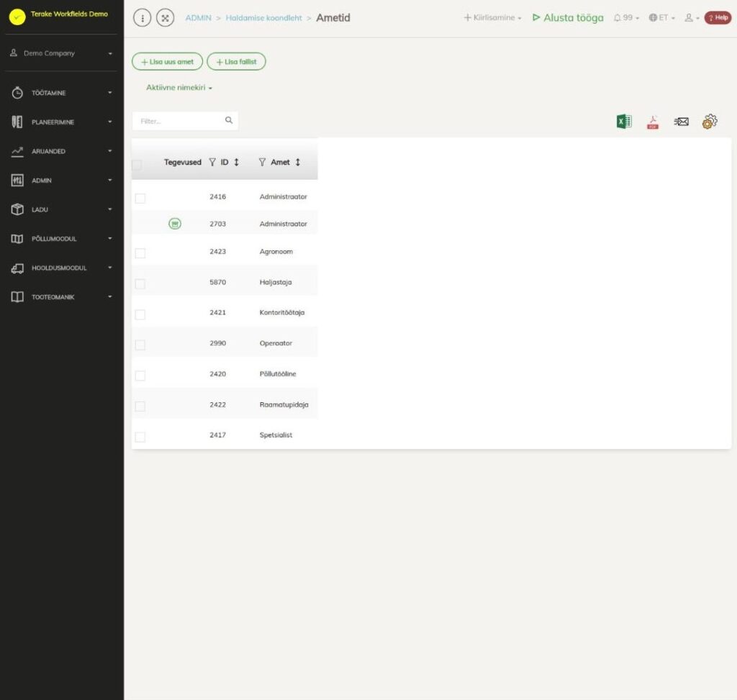Go to Haldamise koondleht breadcrumb link

point(263,18)
